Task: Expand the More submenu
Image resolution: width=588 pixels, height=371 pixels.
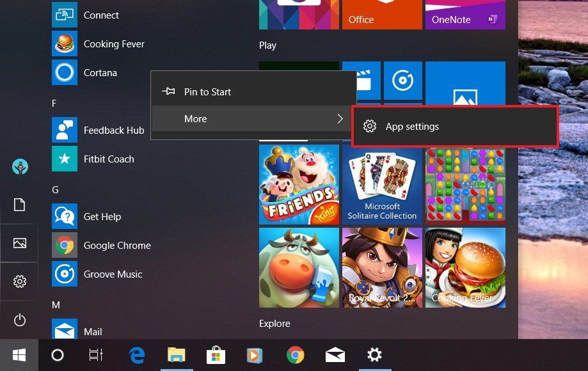Action: coord(195,118)
